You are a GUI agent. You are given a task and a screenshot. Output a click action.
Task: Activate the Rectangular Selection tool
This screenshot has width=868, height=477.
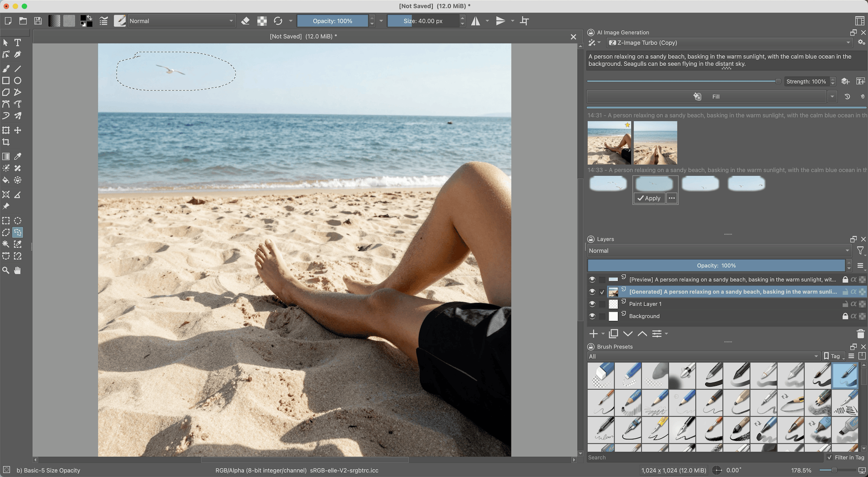6,221
